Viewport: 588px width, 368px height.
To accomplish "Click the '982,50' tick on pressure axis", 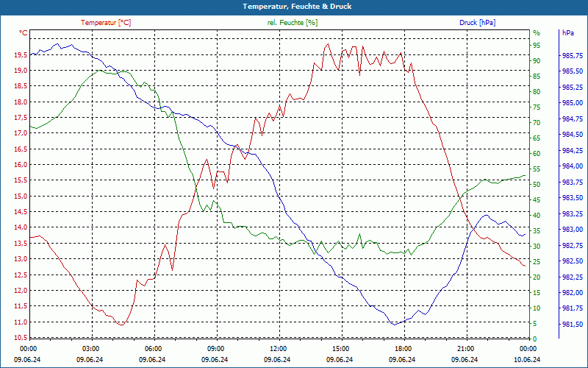I will tap(573, 261).
